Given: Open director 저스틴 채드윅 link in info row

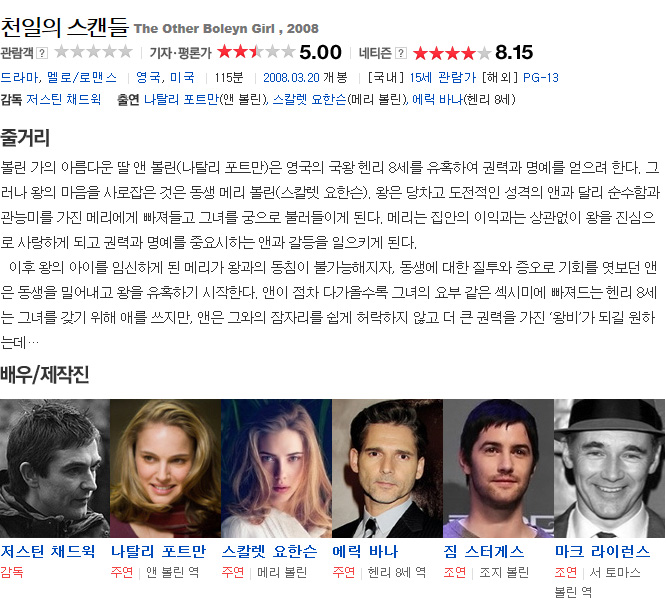Looking at the screenshot, I should point(64,99).
